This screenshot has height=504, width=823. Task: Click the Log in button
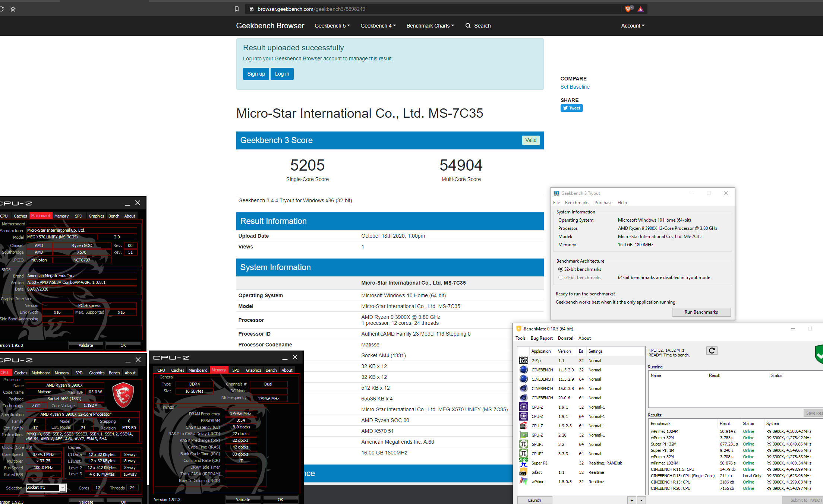coord(282,74)
